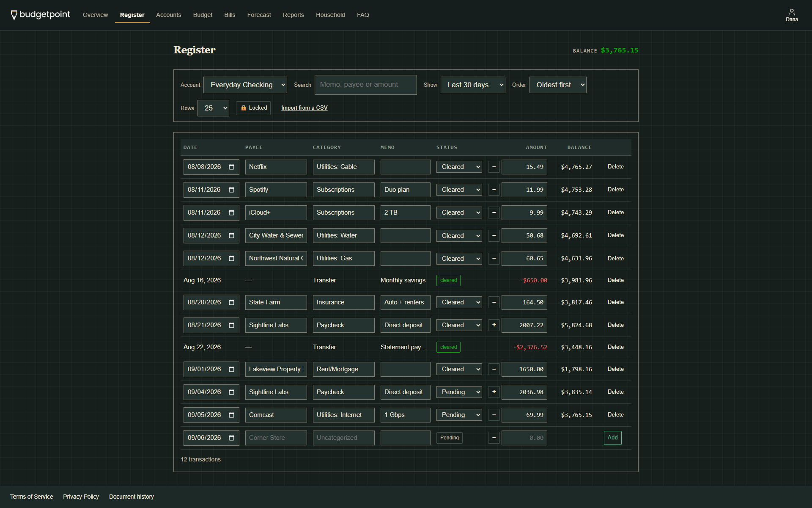Click the 164.50 amount field
The width and height of the screenshot is (812, 508).
[x=524, y=302]
